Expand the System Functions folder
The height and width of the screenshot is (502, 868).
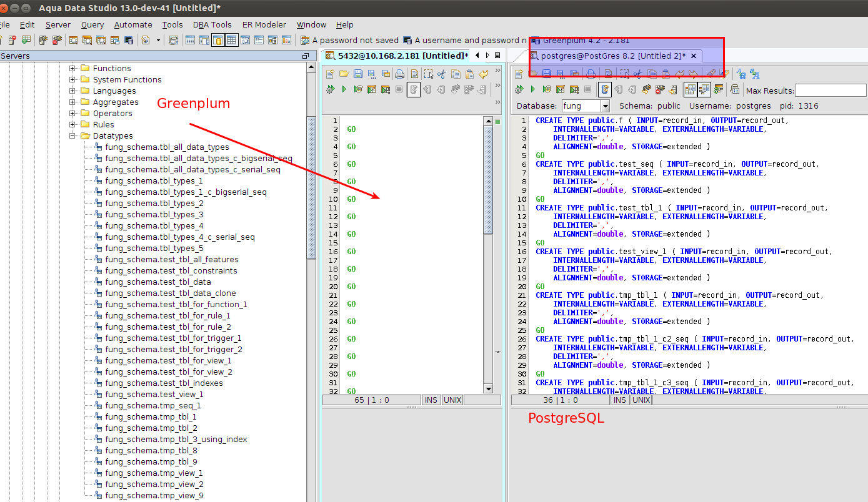(72, 79)
